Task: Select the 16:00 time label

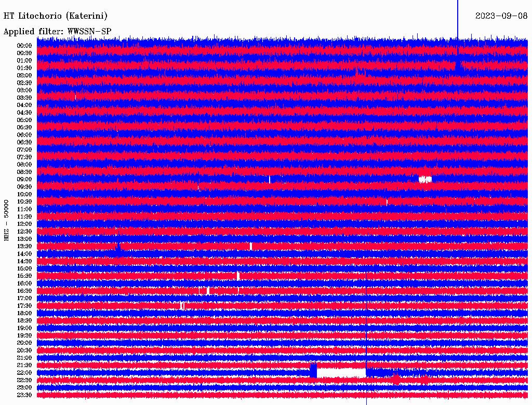Action: (24, 284)
